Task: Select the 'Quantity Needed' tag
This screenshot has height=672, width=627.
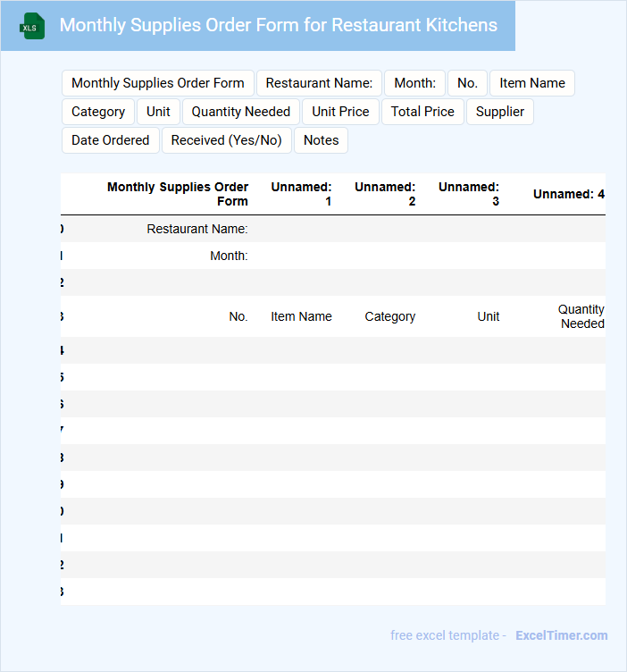Action: (240, 112)
